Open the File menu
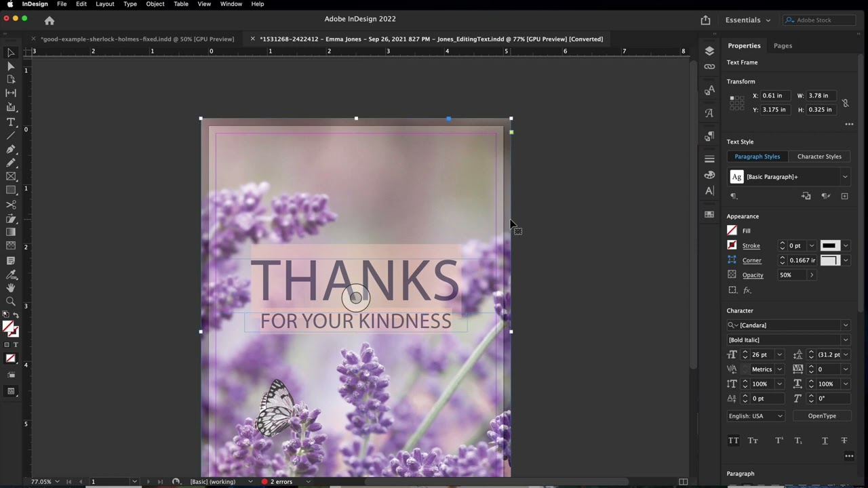This screenshot has height=488, width=868. tap(62, 4)
